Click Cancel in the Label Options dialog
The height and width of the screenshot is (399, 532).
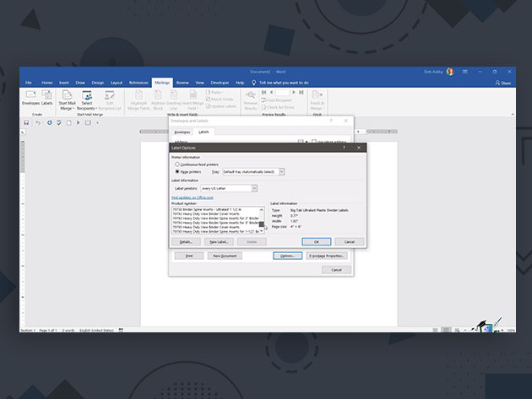click(350, 242)
